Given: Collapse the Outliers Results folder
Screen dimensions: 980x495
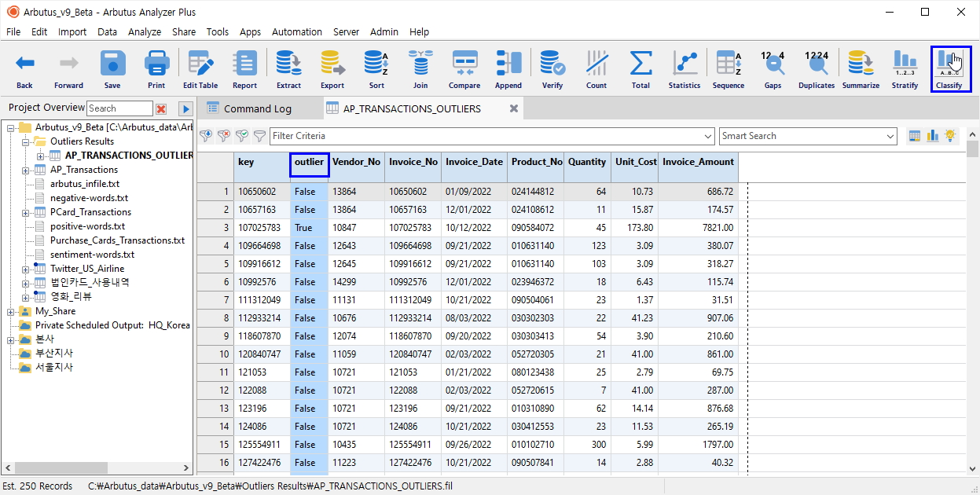Looking at the screenshot, I should pyautogui.click(x=26, y=141).
